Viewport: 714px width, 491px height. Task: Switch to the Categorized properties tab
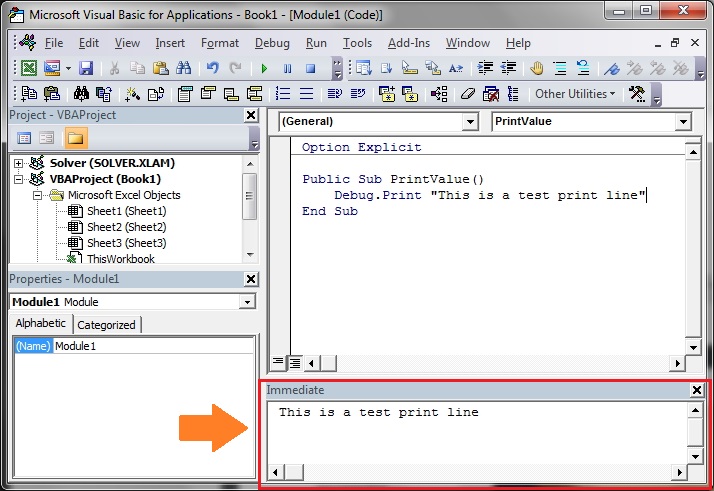(106, 324)
